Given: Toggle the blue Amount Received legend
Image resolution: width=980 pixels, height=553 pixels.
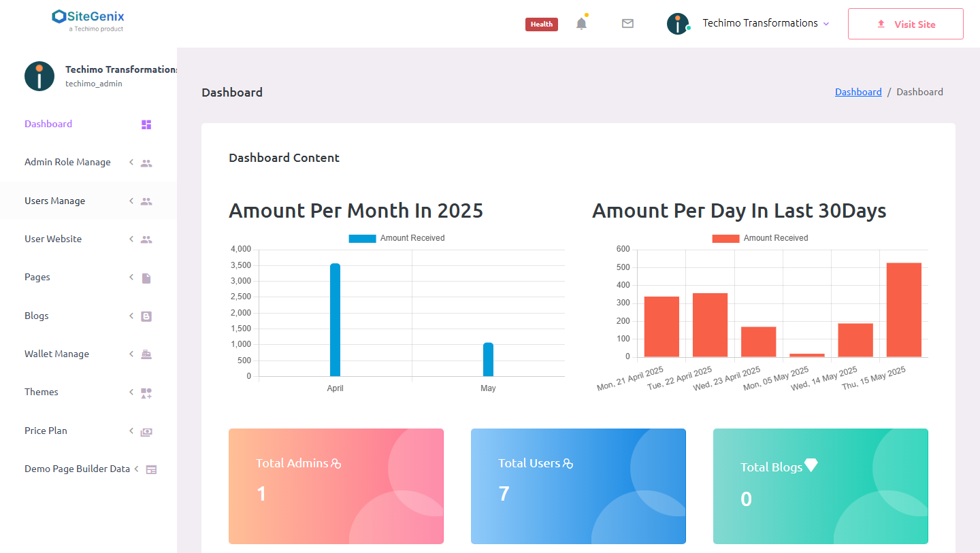Looking at the screenshot, I should point(362,238).
